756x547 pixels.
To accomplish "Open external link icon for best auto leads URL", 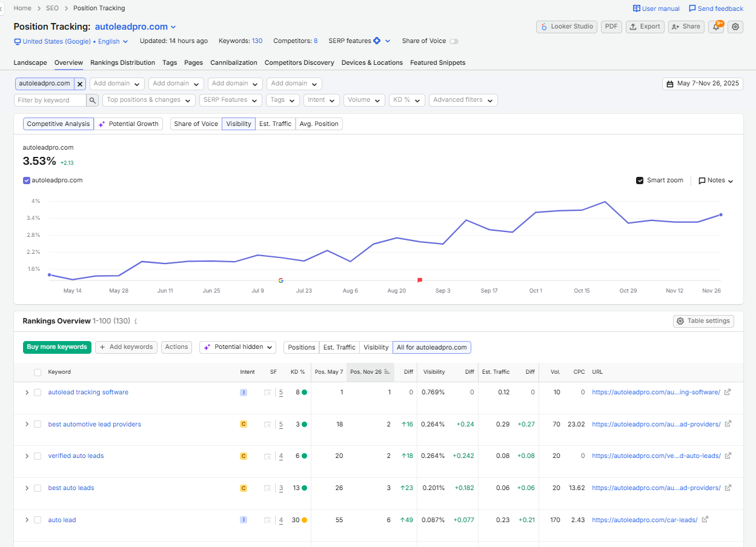I will point(728,488).
